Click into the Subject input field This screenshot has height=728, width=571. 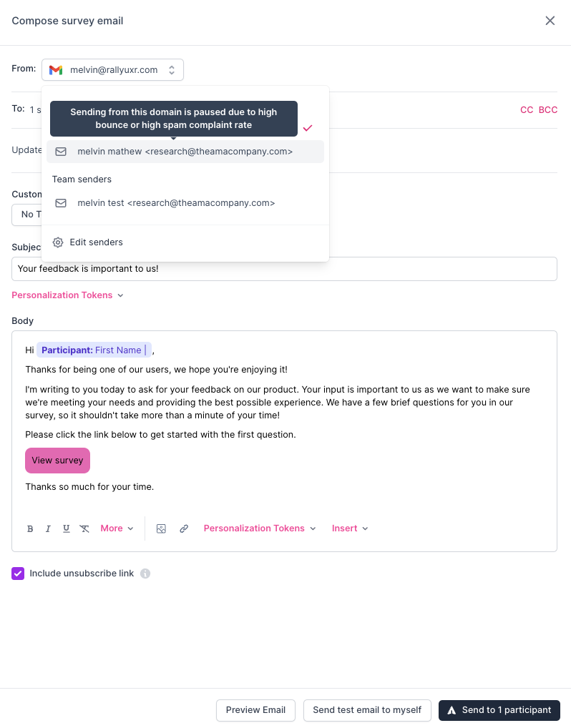pos(284,269)
